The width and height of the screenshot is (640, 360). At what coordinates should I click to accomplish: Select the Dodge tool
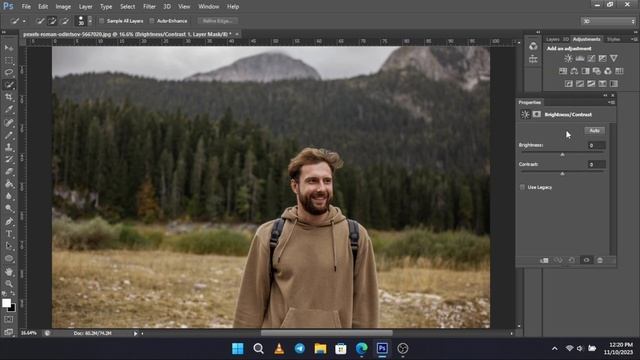(x=9, y=209)
